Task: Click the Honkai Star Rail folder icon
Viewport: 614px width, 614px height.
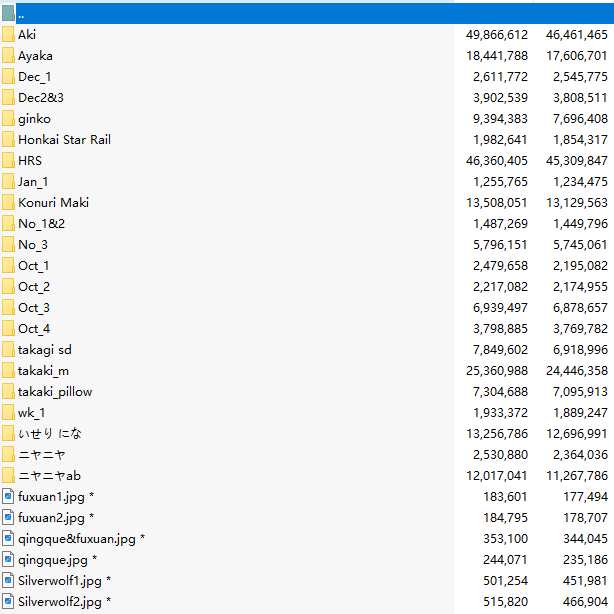Action: [8, 140]
